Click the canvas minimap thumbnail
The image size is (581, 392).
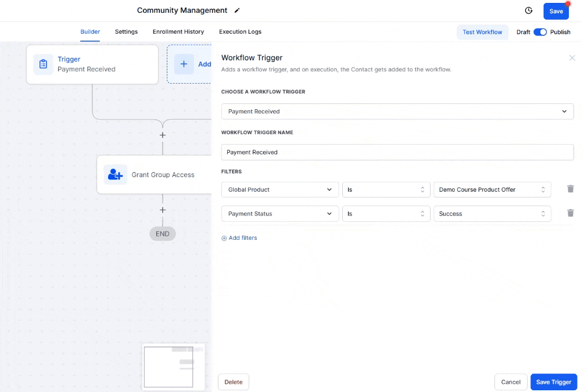(x=173, y=367)
